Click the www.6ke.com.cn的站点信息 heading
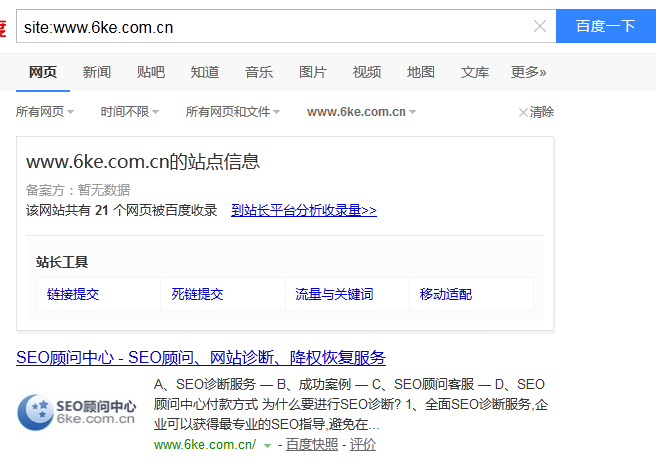This screenshot has height=463, width=656. click(x=143, y=161)
